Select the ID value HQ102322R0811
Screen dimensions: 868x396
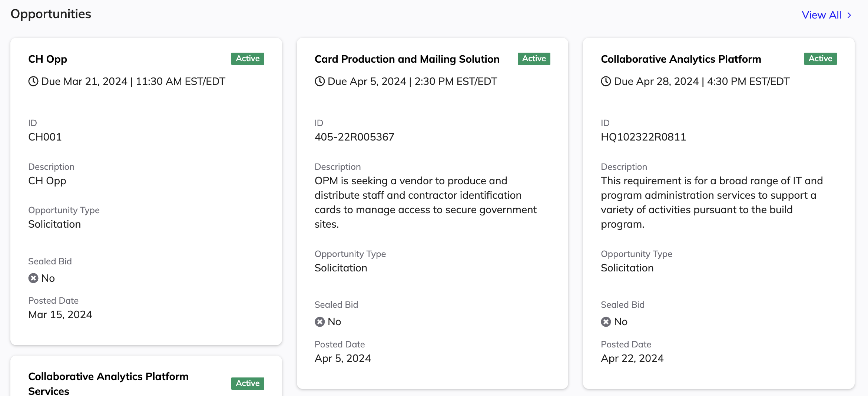643,137
